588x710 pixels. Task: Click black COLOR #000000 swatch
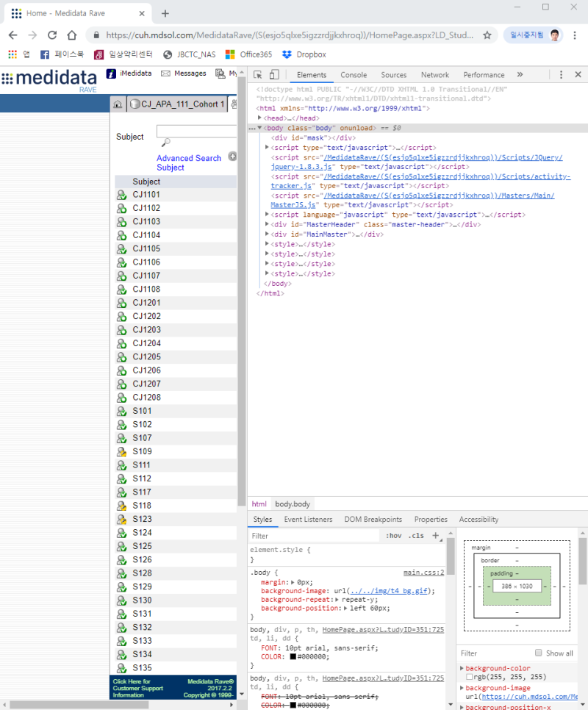pyautogui.click(x=293, y=656)
